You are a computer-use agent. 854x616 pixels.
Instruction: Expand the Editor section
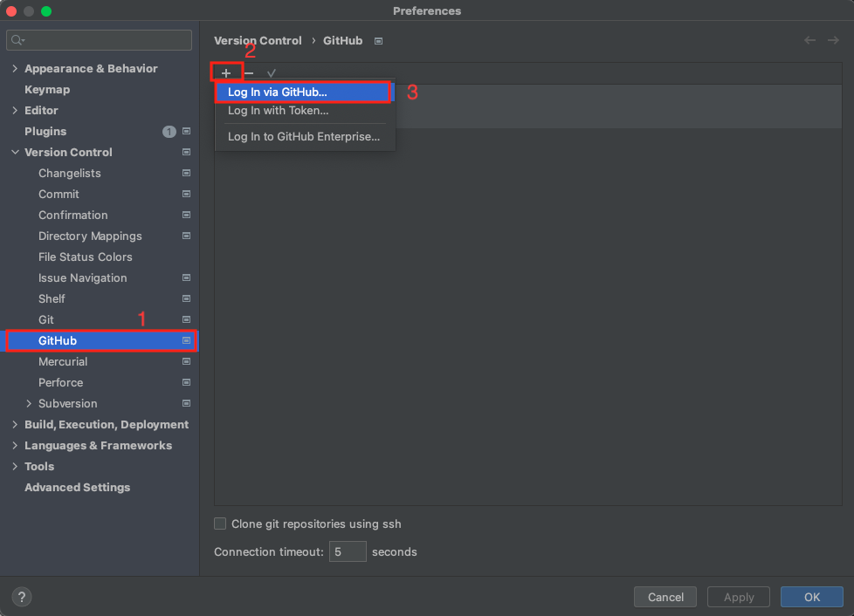point(15,111)
